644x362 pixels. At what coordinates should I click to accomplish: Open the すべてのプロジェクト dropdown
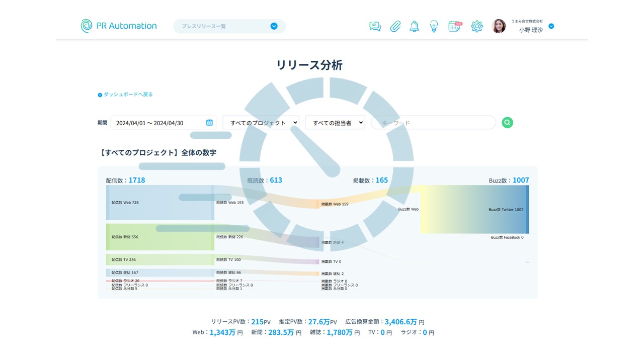(x=261, y=123)
